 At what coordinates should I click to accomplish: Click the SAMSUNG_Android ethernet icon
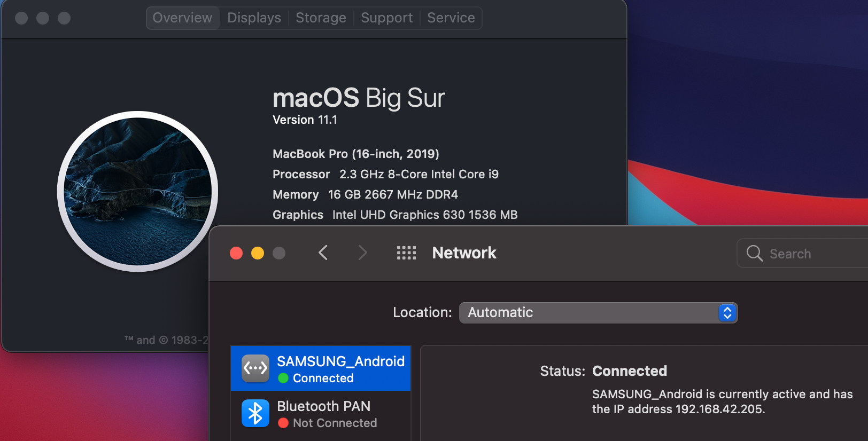[255, 368]
